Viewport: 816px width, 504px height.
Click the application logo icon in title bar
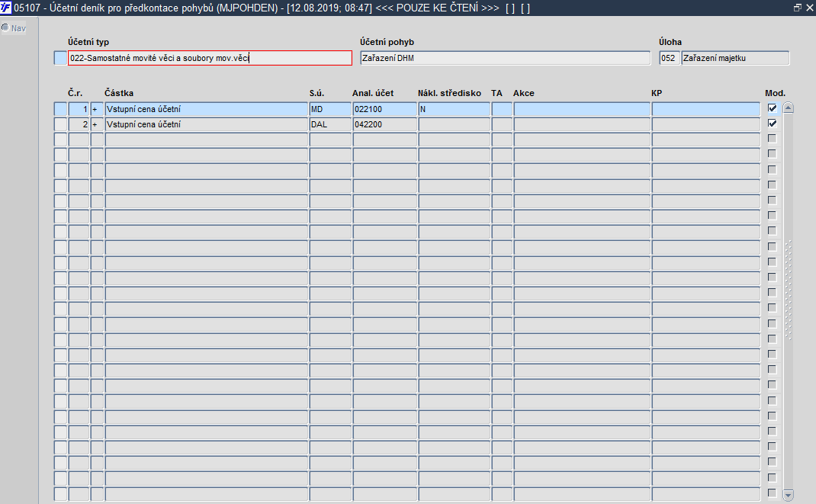(x=6, y=8)
